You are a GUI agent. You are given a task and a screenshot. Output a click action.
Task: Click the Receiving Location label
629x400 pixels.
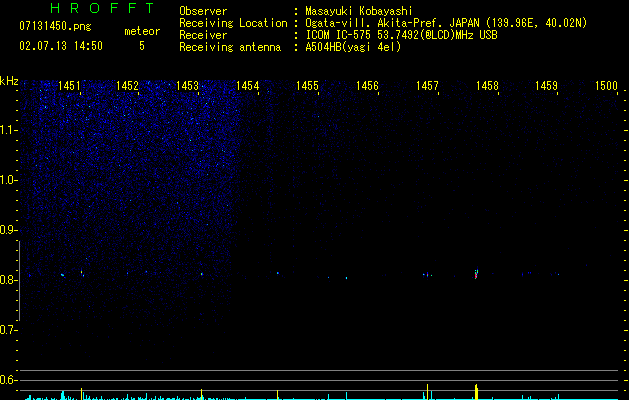(233, 23)
